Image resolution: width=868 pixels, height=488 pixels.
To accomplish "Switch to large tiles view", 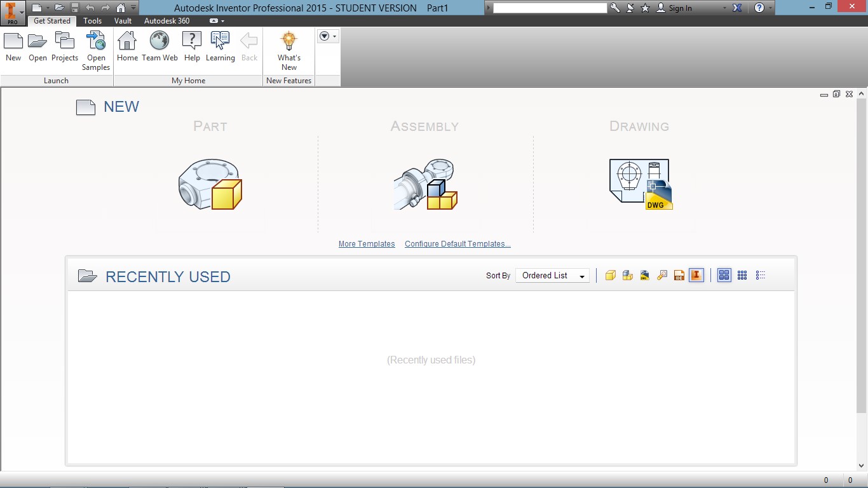I will pos(724,275).
